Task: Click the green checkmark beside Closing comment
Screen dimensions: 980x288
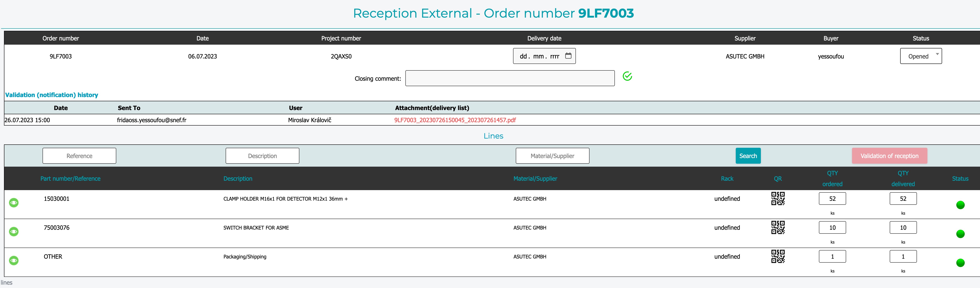Action: (x=627, y=77)
